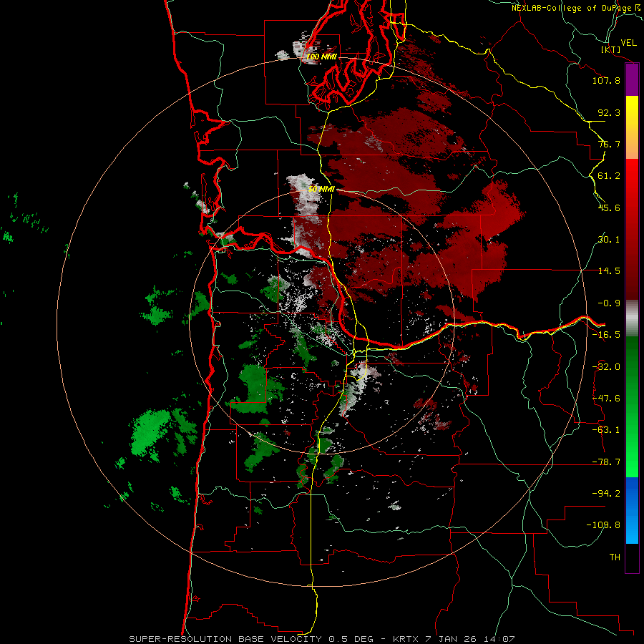The height and width of the screenshot is (644, 644).
Task: Click the 30.1 velocity scale value
Action: coord(609,240)
